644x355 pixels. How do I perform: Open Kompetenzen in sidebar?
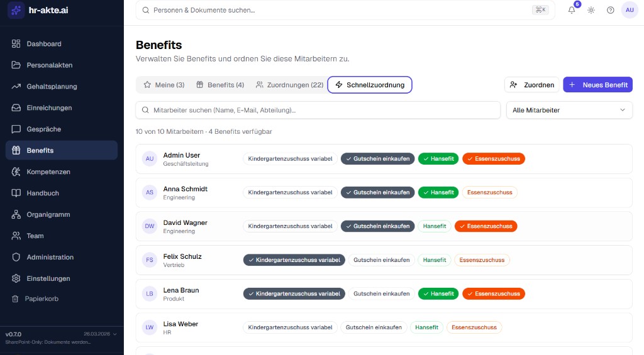(x=48, y=172)
